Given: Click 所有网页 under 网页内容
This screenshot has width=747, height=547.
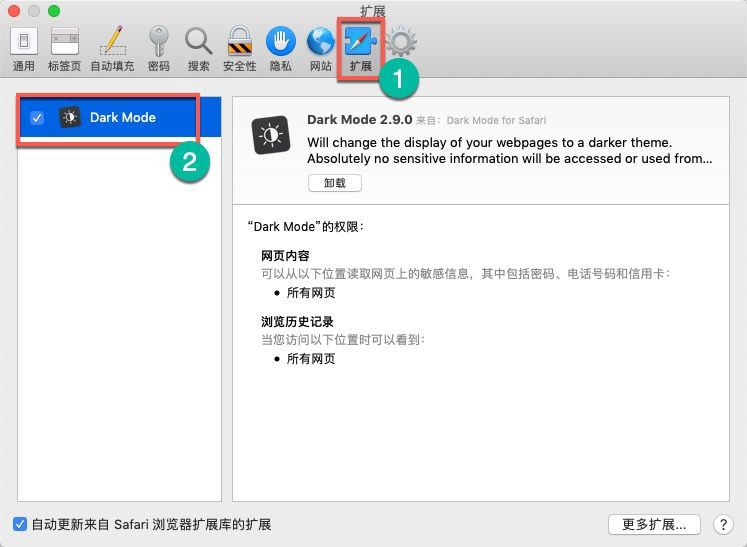Looking at the screenshot, I should (311, 293).
